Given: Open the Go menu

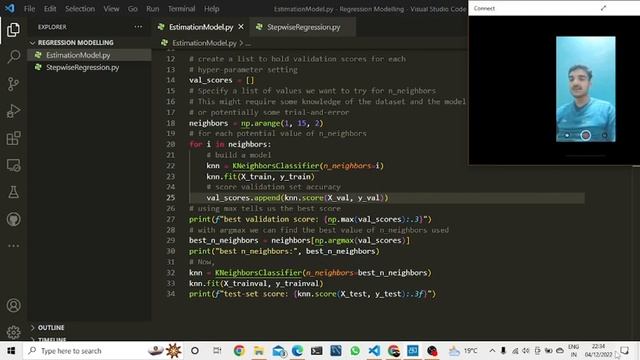Looking at the screenshot, I should coord(132,9).
